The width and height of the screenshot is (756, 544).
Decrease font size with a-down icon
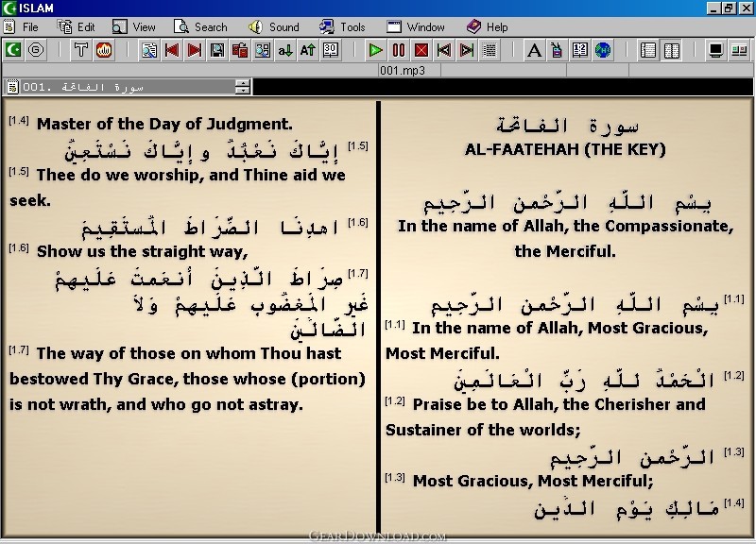coord(285,50)
